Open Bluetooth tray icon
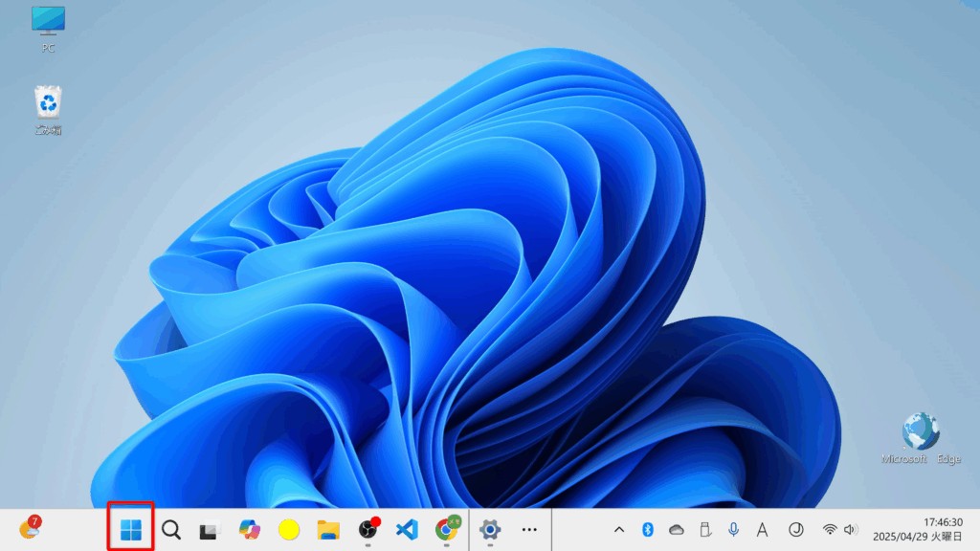This screenshot has width=980, height=551. (648, 530)
